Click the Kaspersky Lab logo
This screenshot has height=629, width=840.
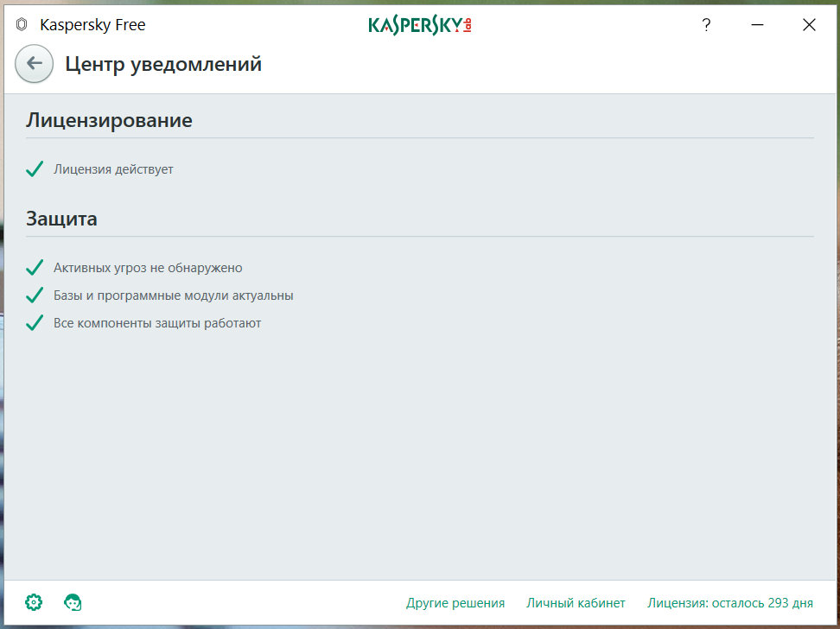pyautogui.click(x=420, y=25)
